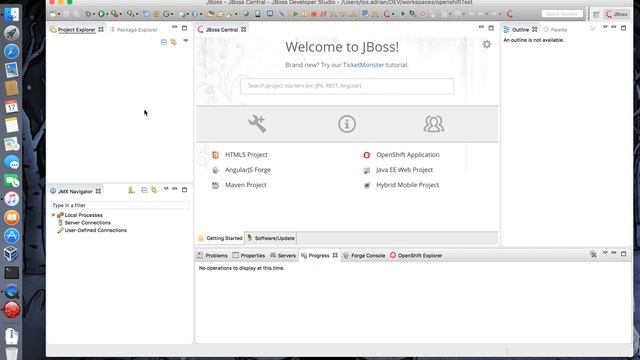Click the Hybrid Mobile Project icon
640x360 pixels.
367,185
